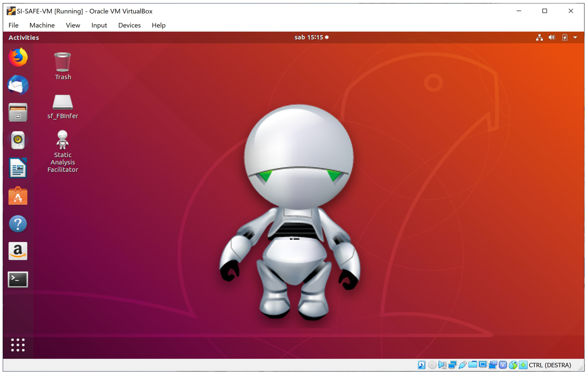Open Ubuntu Software store icon
588x375 pixels.
point(18,196)
